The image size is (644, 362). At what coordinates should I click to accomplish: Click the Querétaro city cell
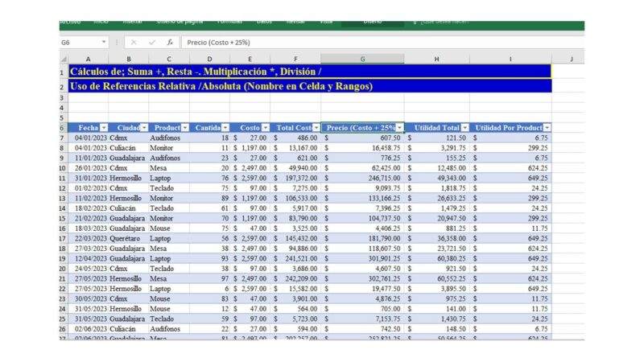pyautogui.click(x=129, y=238)
